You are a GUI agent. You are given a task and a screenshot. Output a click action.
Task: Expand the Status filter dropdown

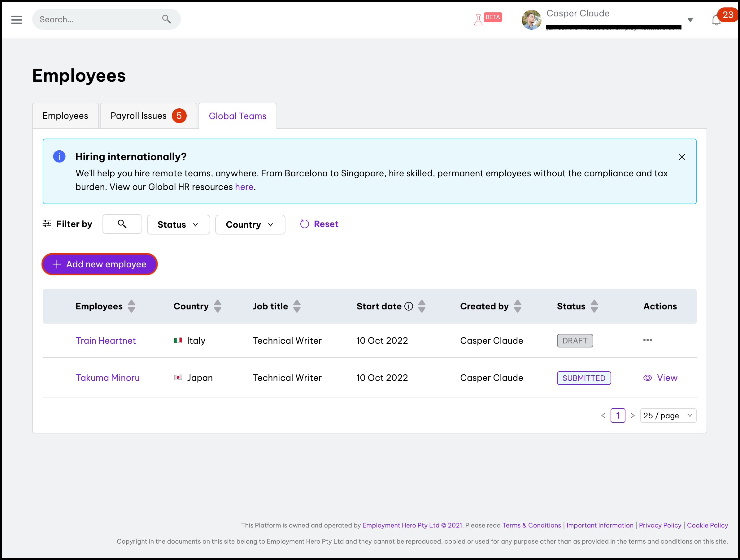pyautogui.click(x=178, y=225)
